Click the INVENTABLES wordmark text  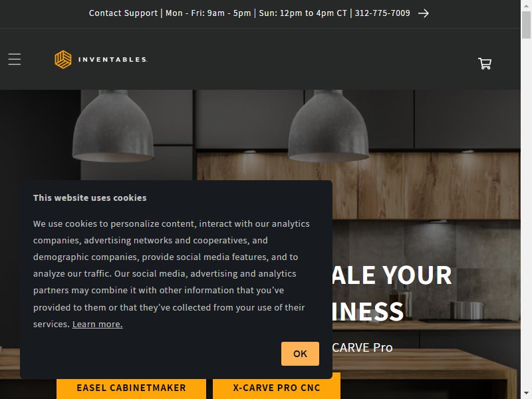pyautogui.click(x=112, y=60)
